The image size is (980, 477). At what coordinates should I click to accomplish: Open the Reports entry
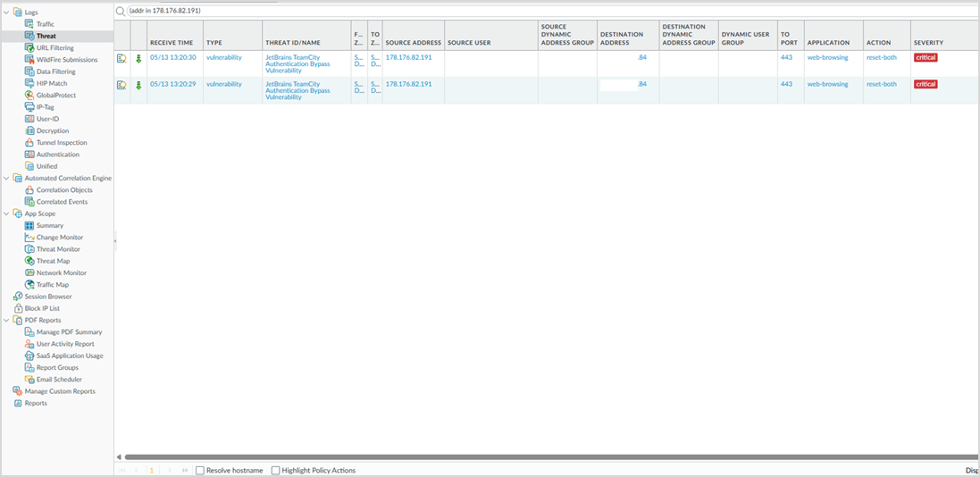coord(36,403)
